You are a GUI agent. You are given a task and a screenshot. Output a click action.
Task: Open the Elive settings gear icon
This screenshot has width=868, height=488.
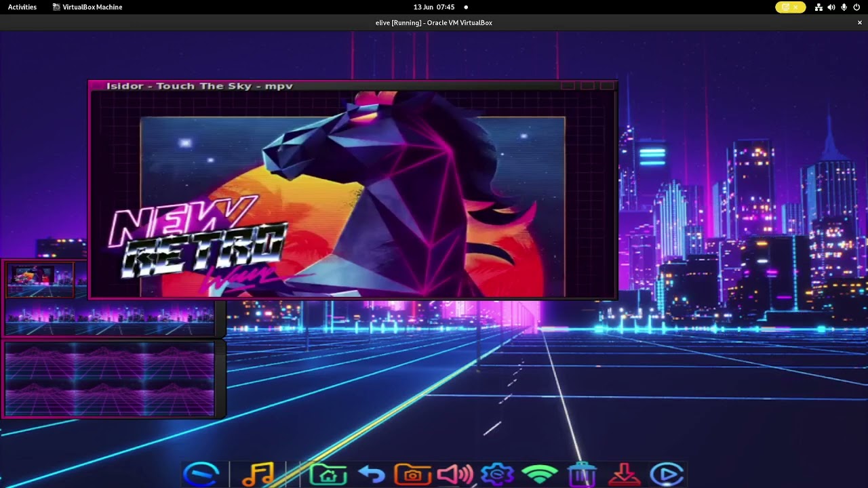pyautogui.click(x=497, y=474)
